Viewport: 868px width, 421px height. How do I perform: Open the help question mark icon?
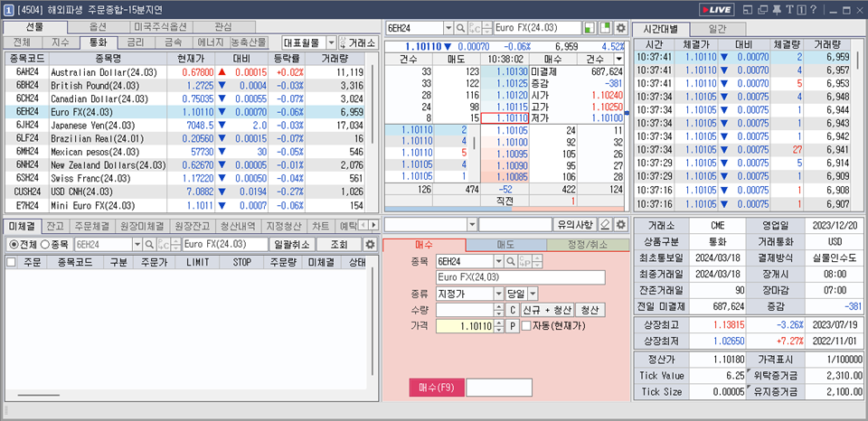coord(813,9)
